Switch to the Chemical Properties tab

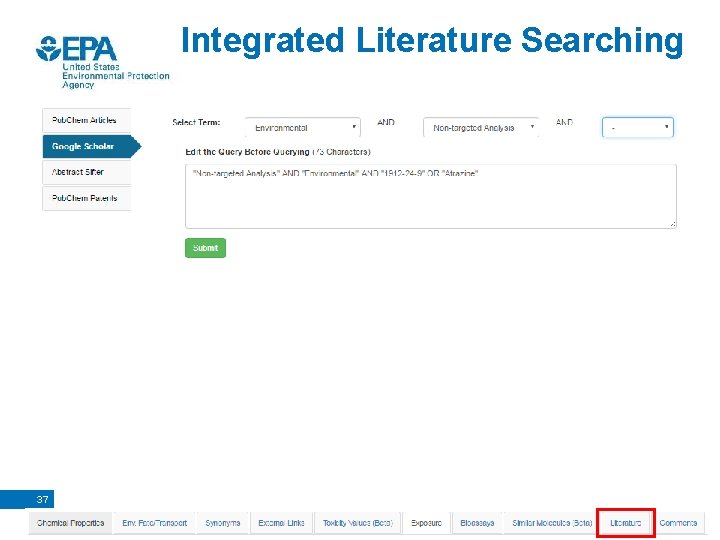(70, 523)
